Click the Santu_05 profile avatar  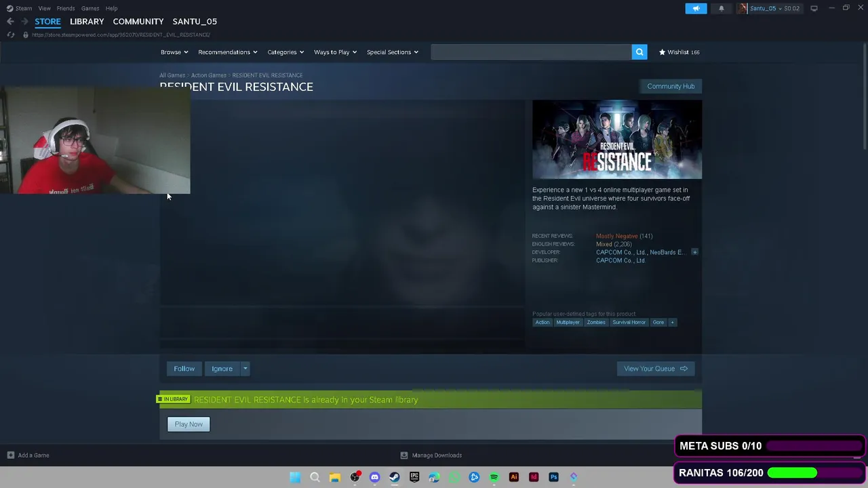(743, 8)
